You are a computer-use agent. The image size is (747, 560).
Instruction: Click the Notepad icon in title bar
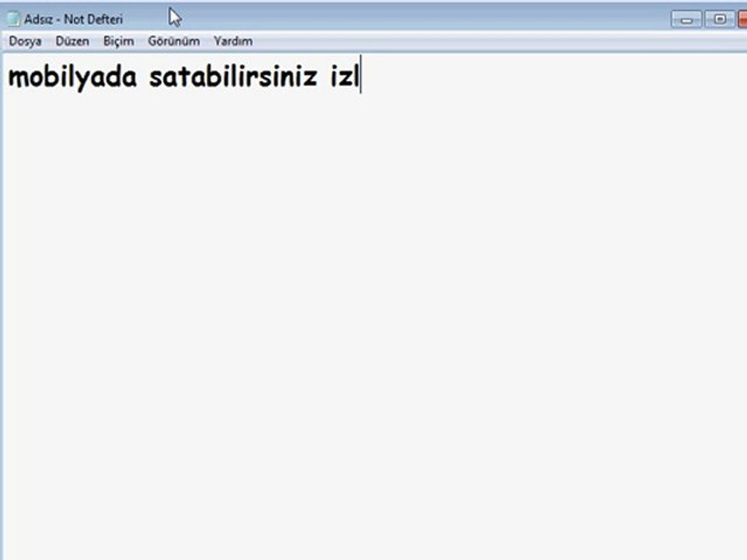coord(13,19)
